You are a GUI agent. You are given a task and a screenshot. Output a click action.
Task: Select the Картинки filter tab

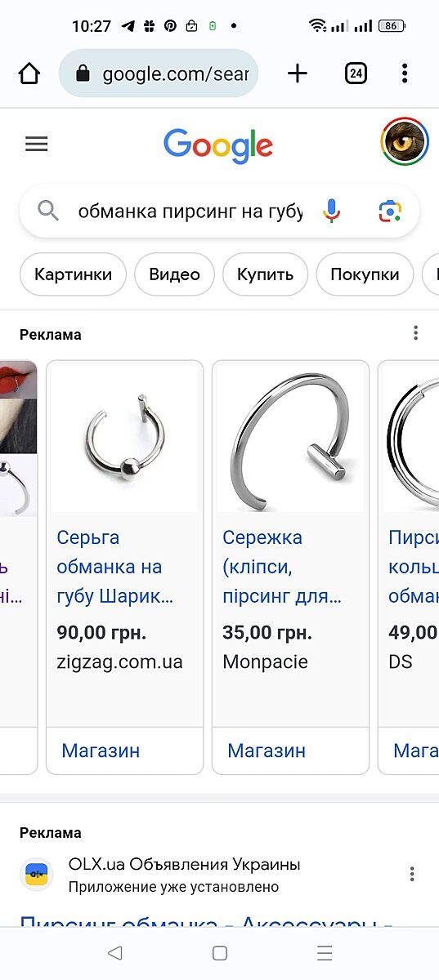point(73,274)
